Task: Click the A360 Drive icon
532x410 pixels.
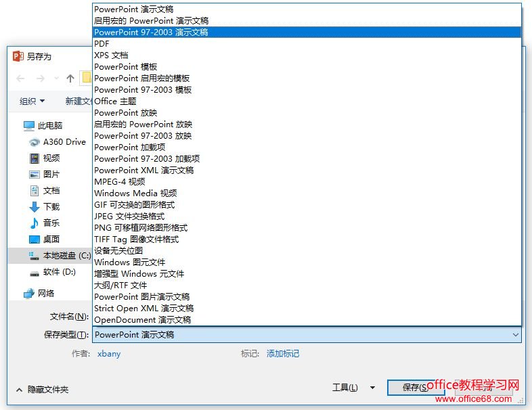Action: [35, 142]
